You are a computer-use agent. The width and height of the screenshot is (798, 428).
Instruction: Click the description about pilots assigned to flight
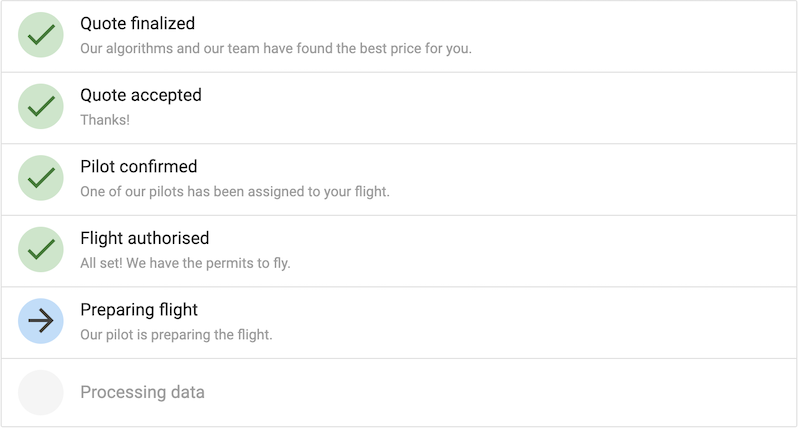coord(235,192)
